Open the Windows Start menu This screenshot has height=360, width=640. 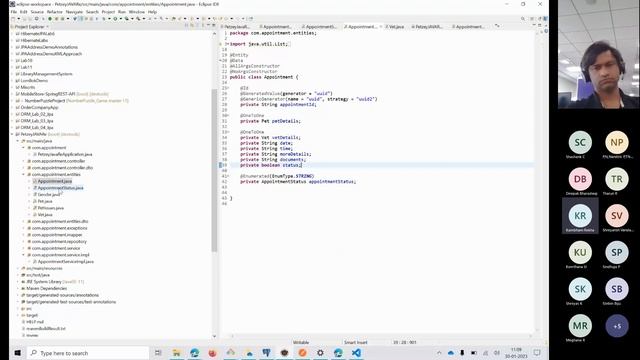18,353
